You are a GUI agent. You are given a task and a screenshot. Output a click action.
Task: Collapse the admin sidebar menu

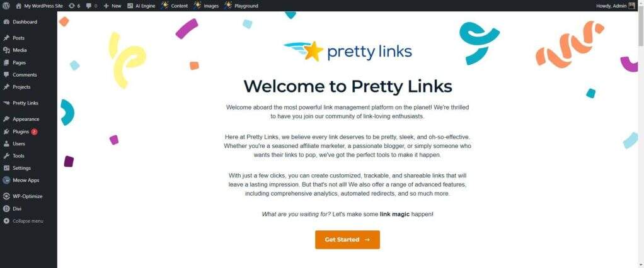23,221
